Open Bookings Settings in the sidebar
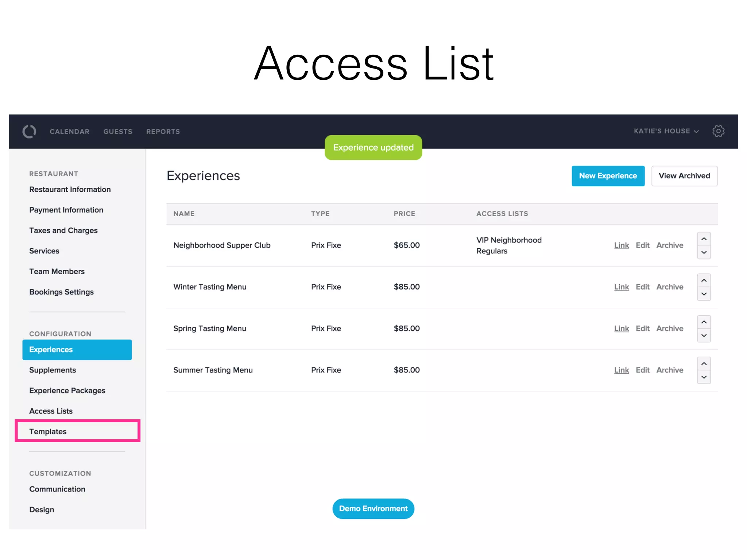This screenshot has width=747, height=560. [61, 292]
